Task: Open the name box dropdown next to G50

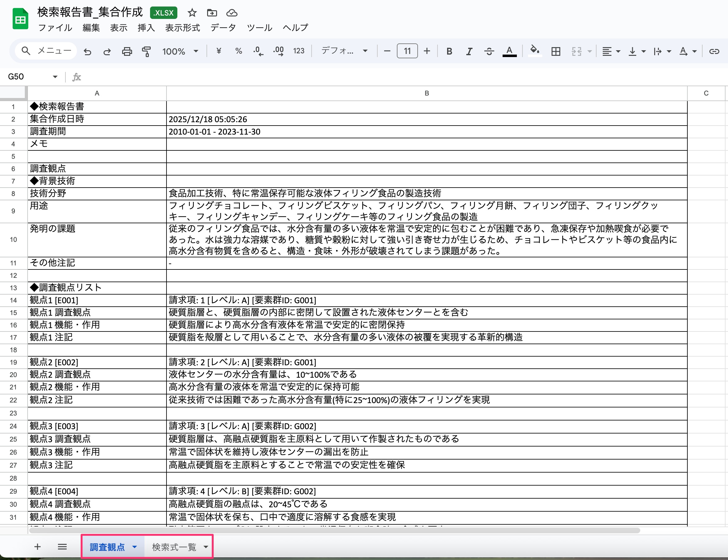Action: tap(55, 77)
